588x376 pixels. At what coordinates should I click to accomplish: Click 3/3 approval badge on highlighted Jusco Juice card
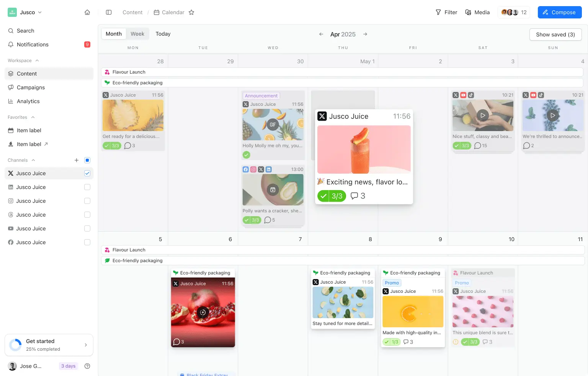point(332,196)
